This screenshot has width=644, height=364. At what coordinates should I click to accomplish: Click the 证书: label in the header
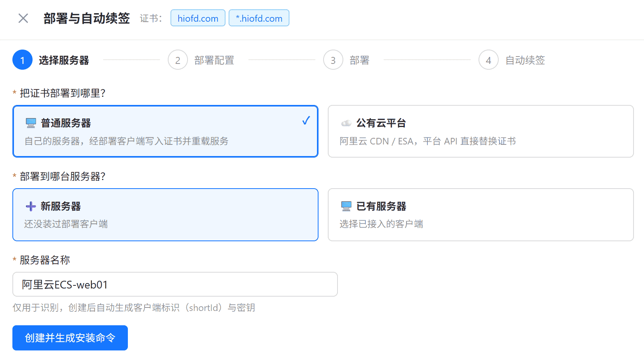(151, 18)
